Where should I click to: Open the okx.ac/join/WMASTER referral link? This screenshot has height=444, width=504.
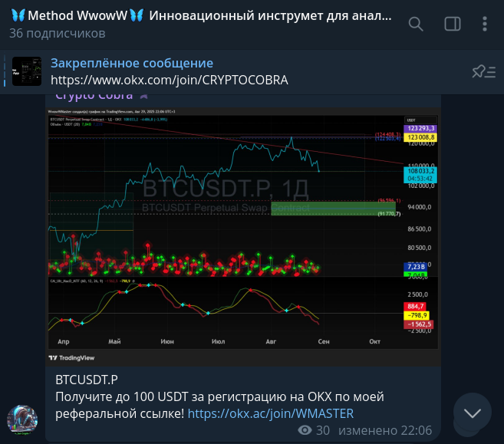(x=271, y=413)
